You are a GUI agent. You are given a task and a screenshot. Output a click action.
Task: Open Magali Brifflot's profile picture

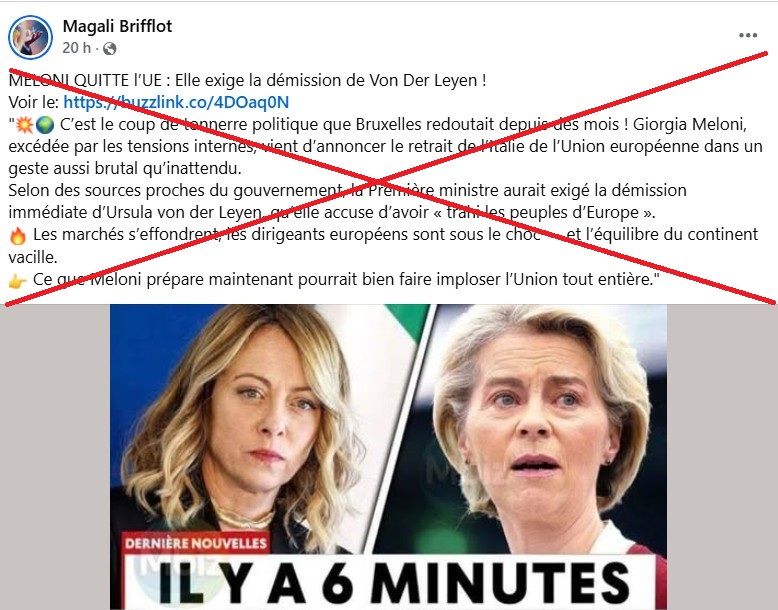click(30, 38)
